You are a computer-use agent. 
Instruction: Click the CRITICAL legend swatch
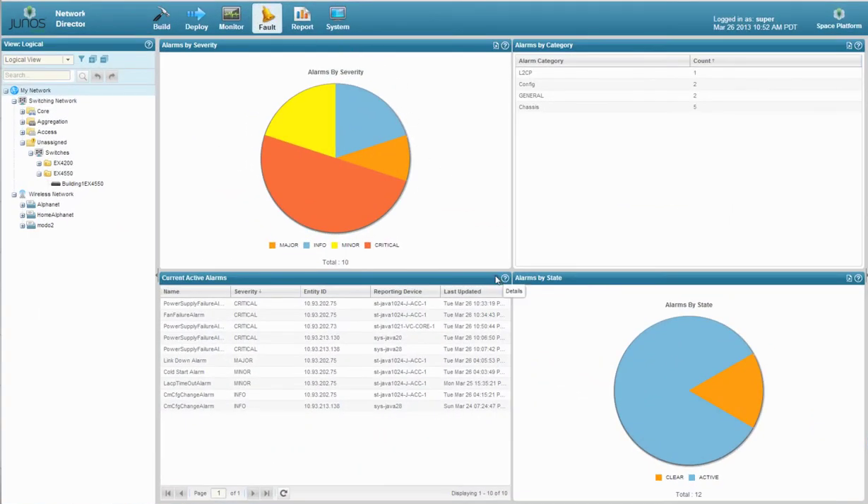(367, 245)
